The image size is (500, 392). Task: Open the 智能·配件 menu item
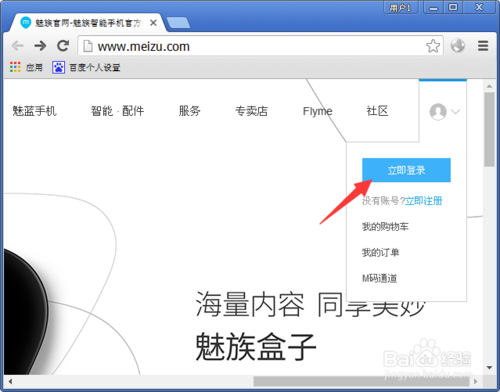(117, 111)
